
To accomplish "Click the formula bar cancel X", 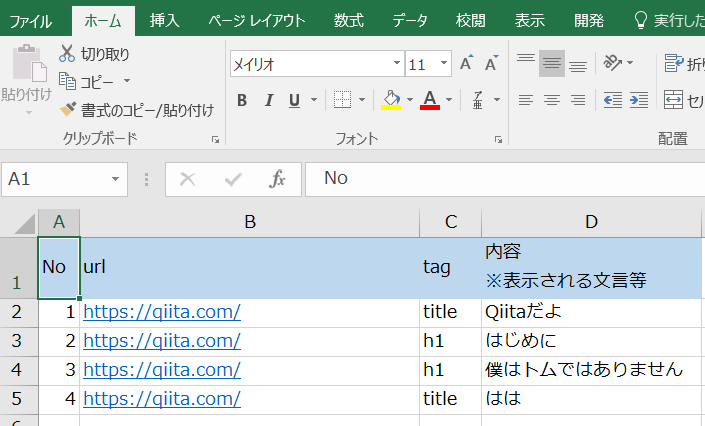I will point(187,179).
